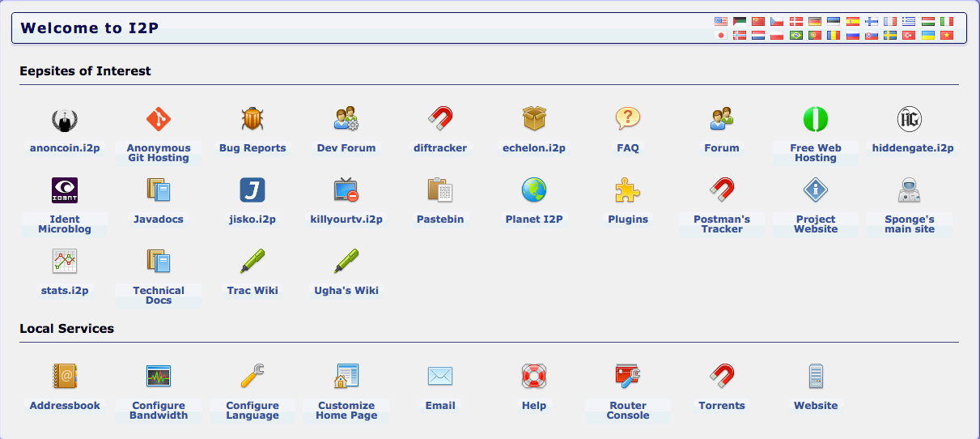This screenshot has width=980, height=439.
Task: Open the Router Console link
Action: [x=628, y=411]
